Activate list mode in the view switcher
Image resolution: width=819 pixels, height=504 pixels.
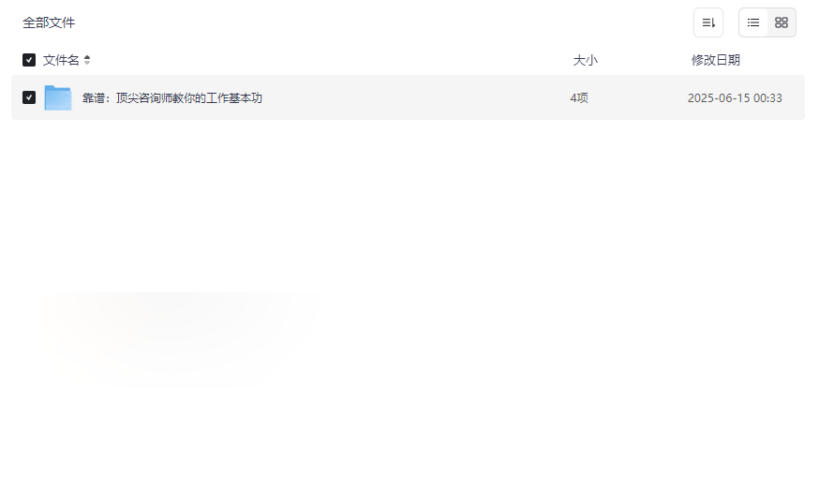coord(752,22)
